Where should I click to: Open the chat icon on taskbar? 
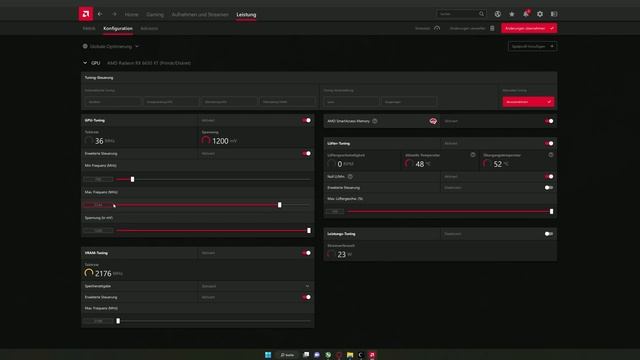(317, 355)
